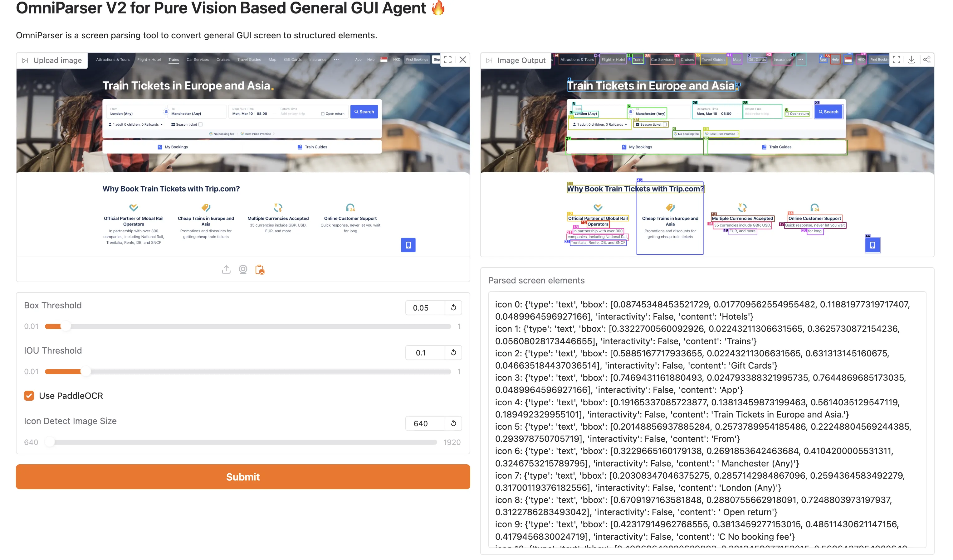Click the description 'OmniParser is a screen parsing tool'
This screenshot has height=560, width=953.
(196, 35)
